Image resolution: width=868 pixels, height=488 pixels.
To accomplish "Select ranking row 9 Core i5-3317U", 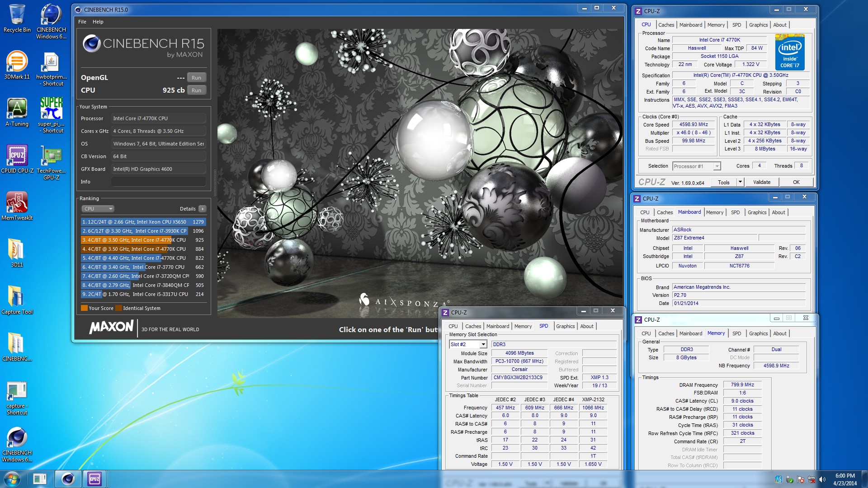I will 143,294.
